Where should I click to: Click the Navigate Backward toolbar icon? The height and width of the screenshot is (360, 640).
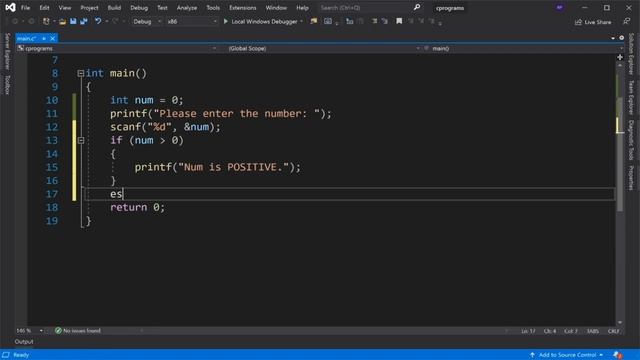point(15,22)
